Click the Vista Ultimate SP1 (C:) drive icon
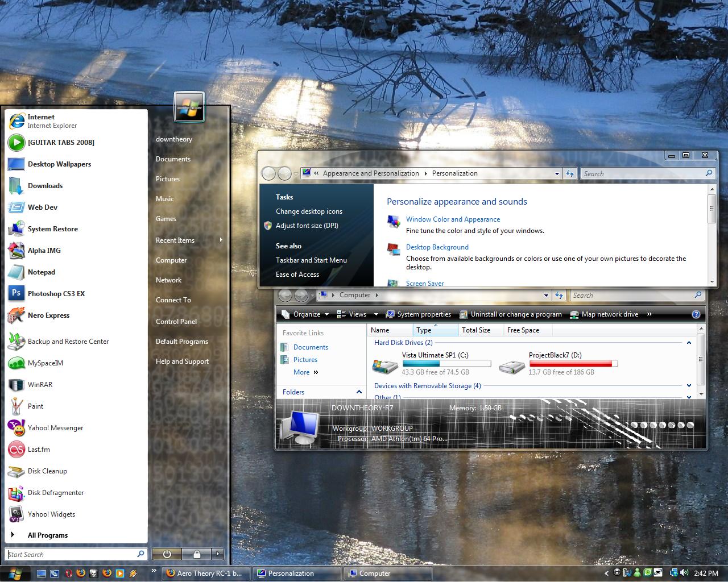This screenshot has height=582, width=728. [x=385, y=366]
